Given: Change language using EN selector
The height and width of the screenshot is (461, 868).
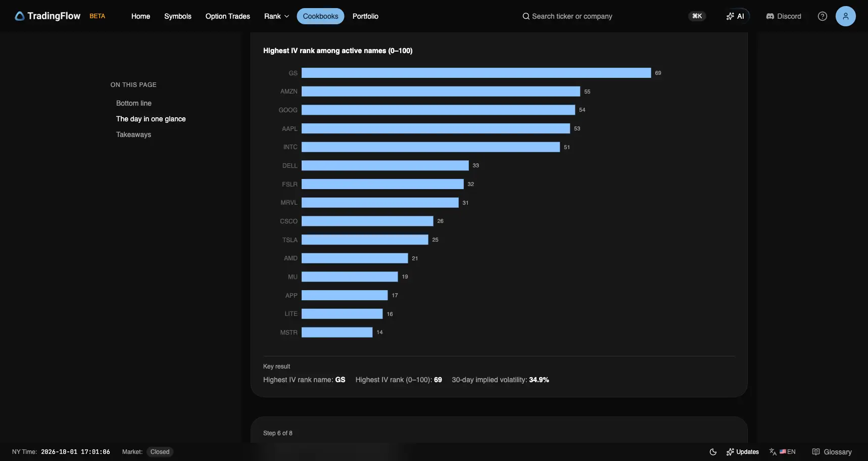Looking at the screenshot, I should click(x=782, y=452).
